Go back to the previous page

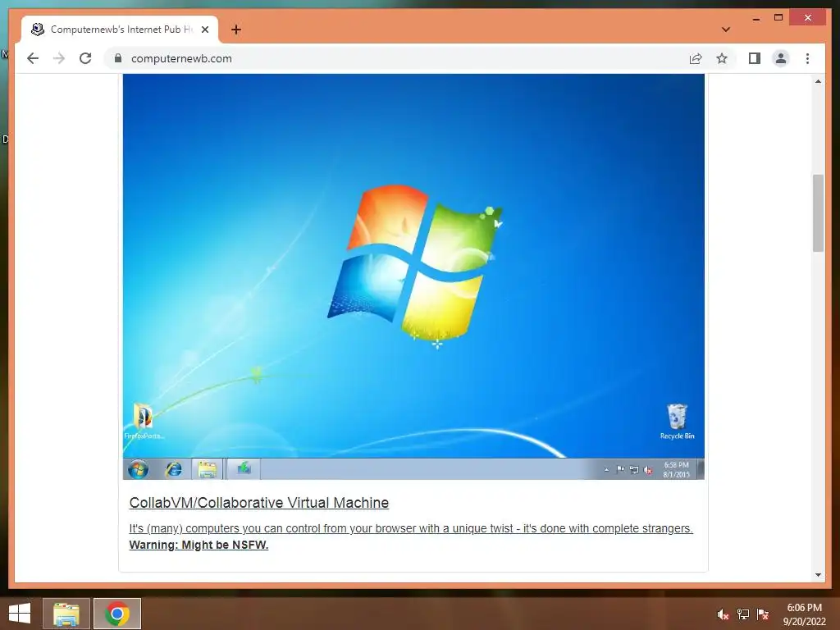pos(33,58)
